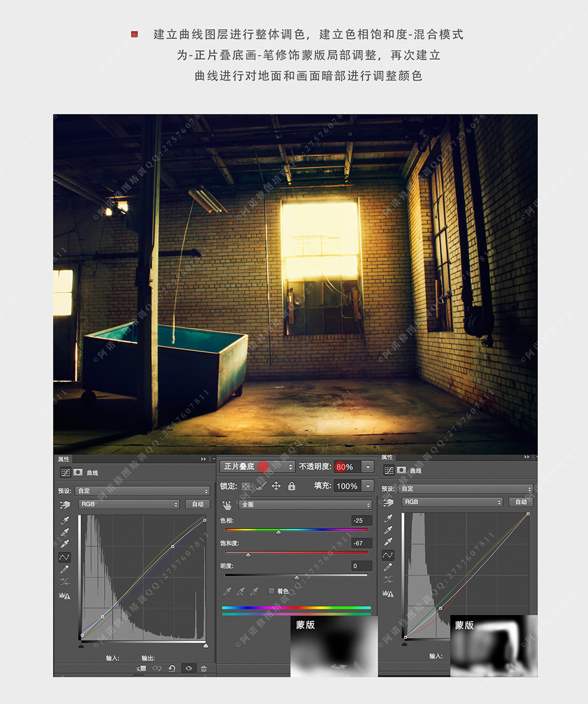Screen dimensions: 588x704
Task: Select on-image adjustment hand tool in left curves panel
Action: click(65, 505)
